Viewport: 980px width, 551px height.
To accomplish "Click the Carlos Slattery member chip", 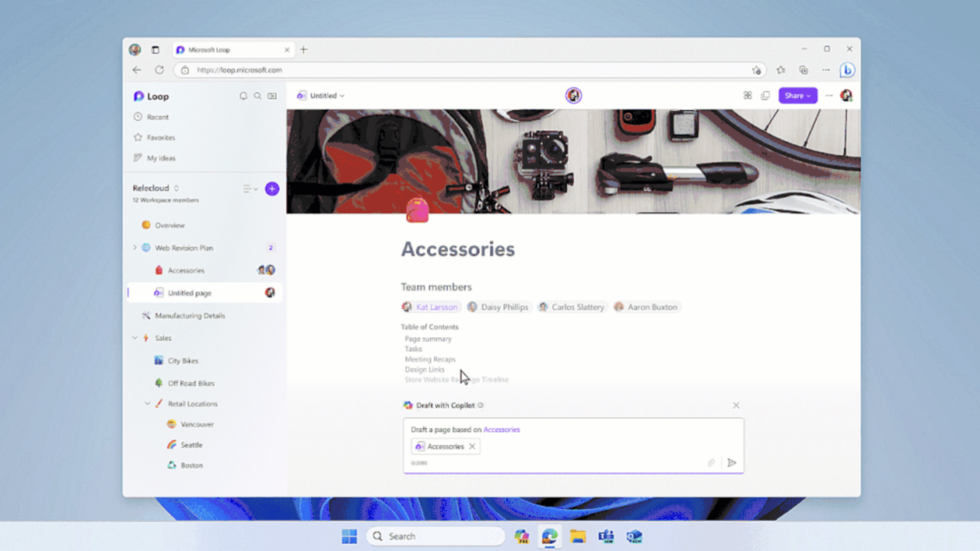I will [x=572, y=307].
